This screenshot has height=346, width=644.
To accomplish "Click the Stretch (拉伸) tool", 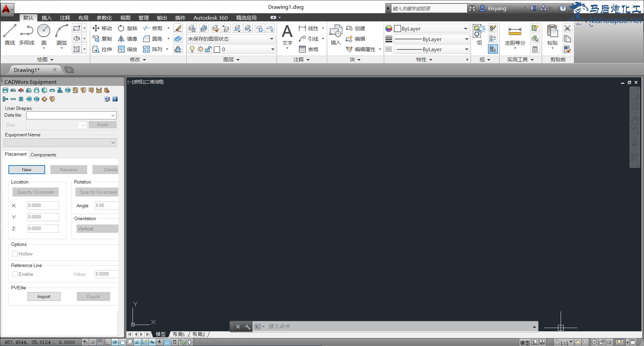I will coord(102,49).
